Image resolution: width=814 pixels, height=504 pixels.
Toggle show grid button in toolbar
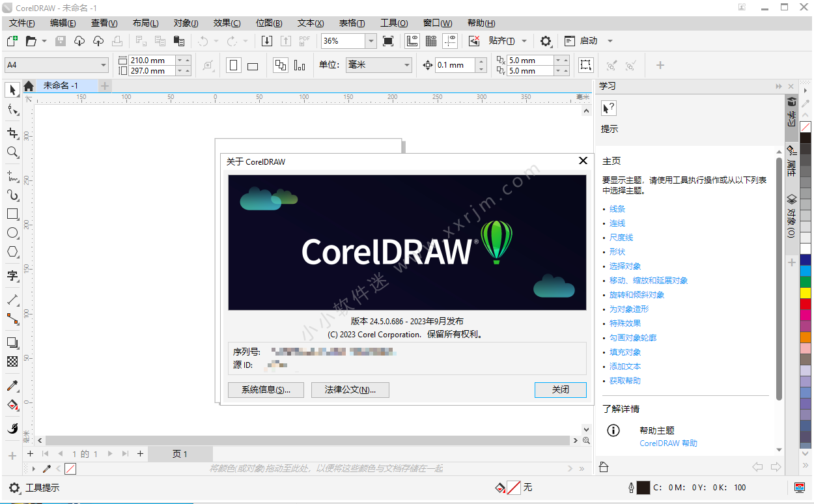point(430,41)
